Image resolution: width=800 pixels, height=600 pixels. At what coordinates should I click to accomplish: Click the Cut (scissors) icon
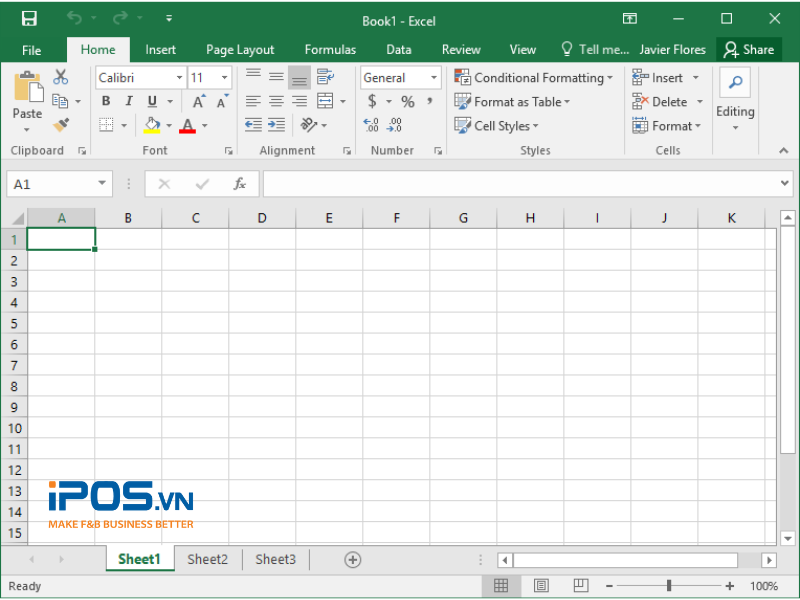tap(60, 76)
